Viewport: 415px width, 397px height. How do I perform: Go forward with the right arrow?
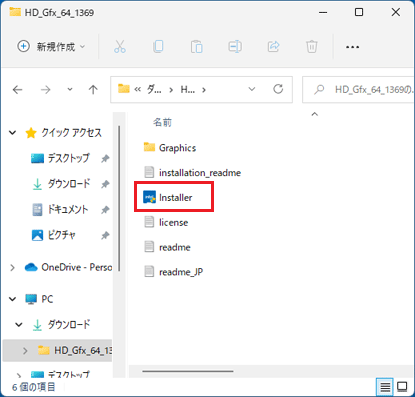(x=45, y=89)
